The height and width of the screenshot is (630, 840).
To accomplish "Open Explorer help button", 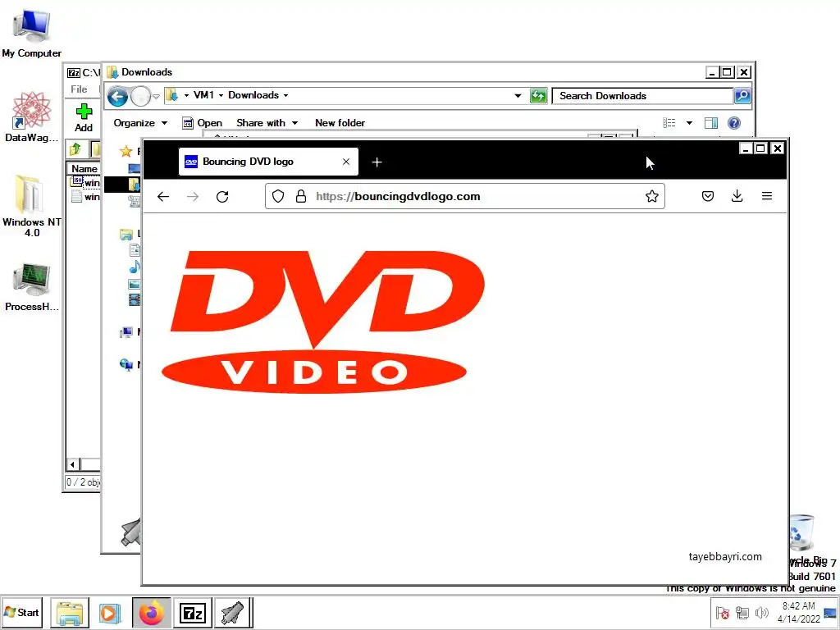I will [734, 123].
